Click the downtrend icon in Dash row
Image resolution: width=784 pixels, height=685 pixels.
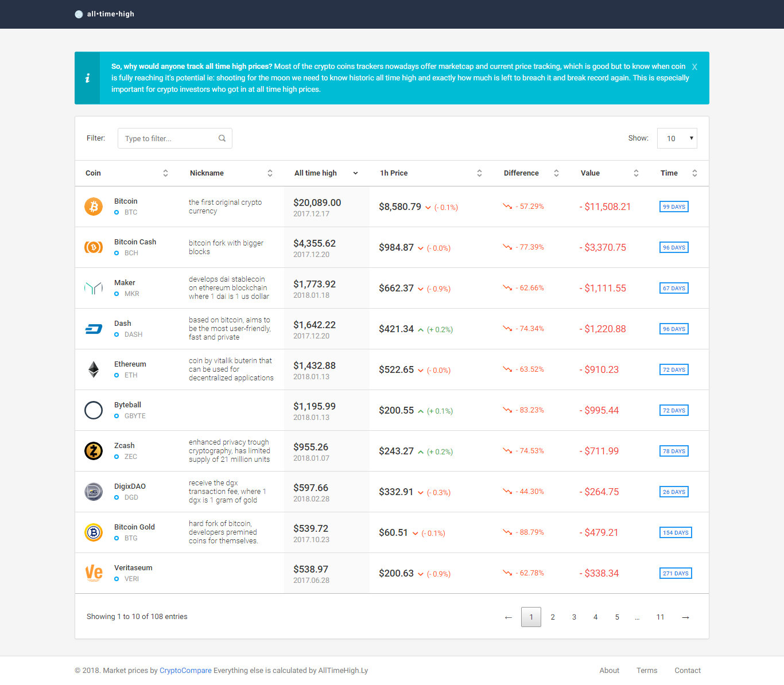[507, 329]
